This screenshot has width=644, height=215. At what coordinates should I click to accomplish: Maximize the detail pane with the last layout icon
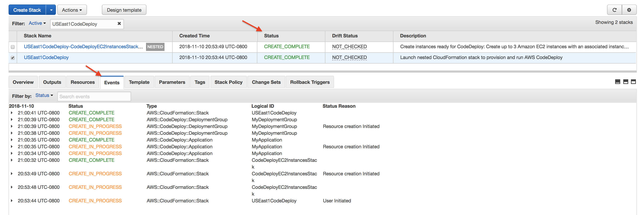[x=633, y=82]
